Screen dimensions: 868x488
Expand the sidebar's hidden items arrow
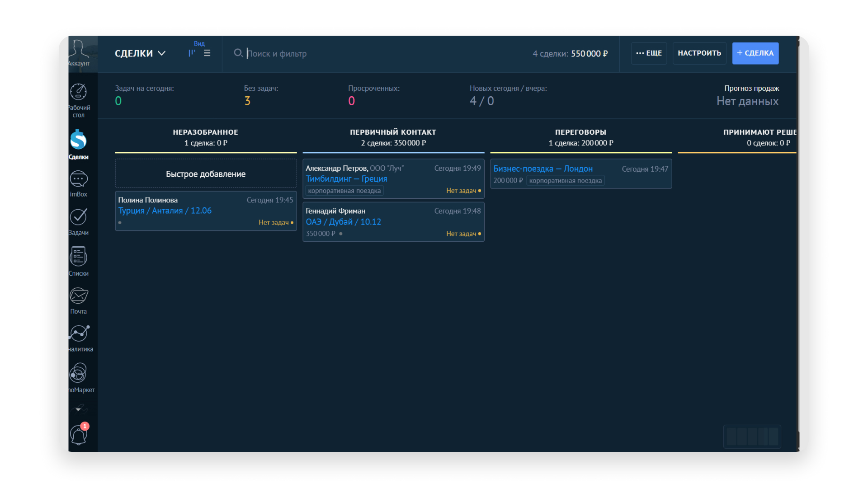point(78,409)
